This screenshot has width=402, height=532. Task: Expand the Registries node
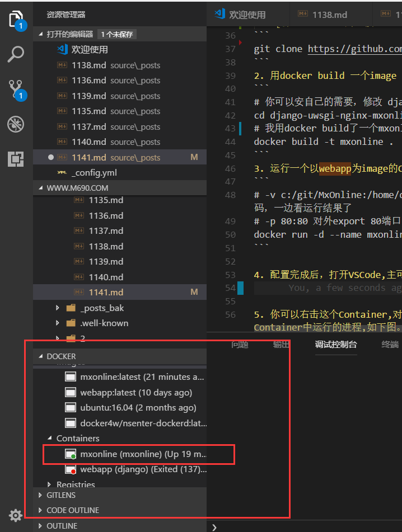coord(50,484)
